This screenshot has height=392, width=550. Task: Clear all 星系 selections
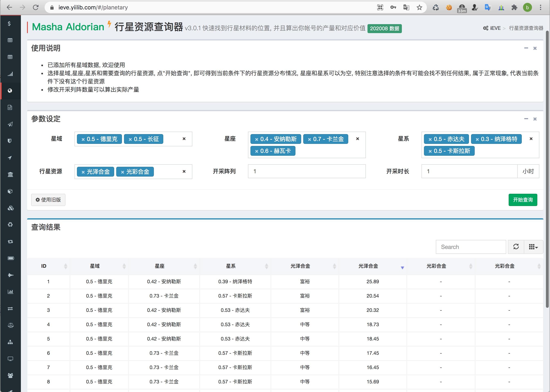[x=531, y=139]
